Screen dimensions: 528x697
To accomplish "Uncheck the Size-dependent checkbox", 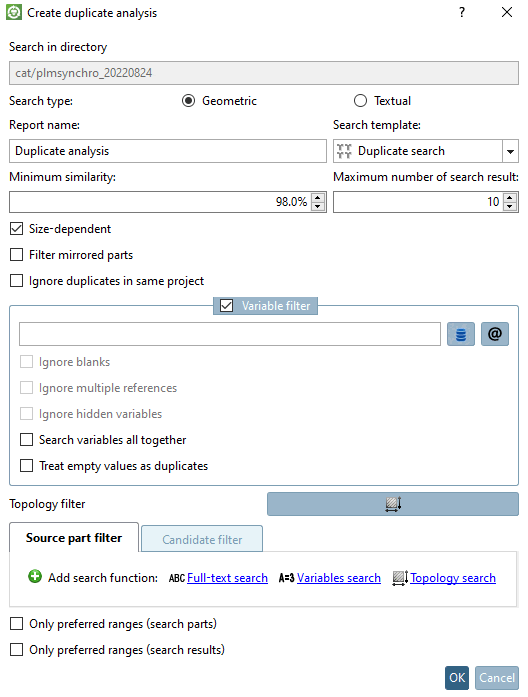I will pos(16,229).
